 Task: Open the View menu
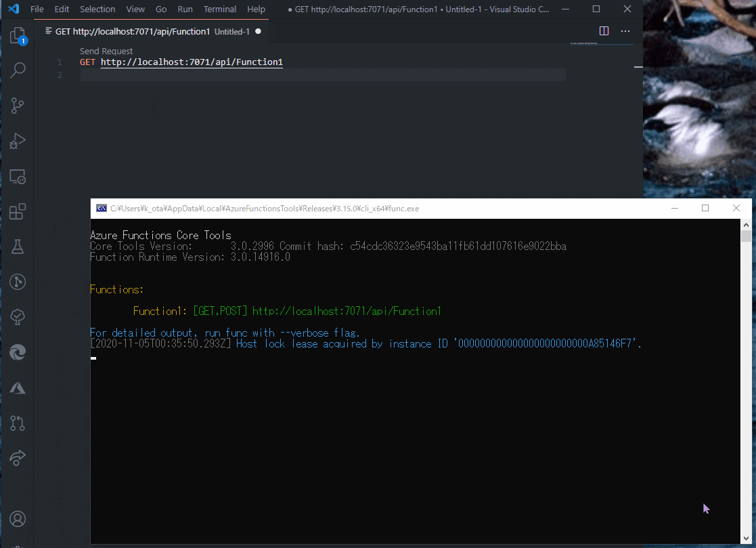click(135, 9)
